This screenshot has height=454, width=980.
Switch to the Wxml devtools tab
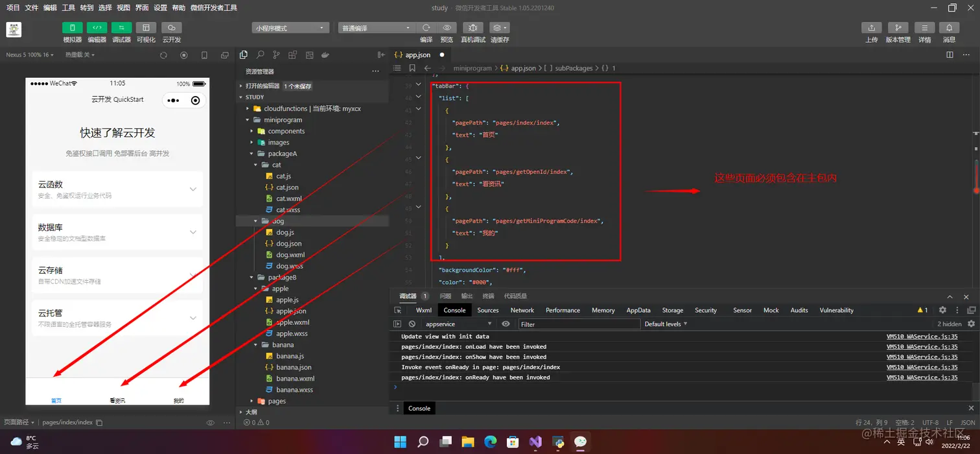click(424, 310)
